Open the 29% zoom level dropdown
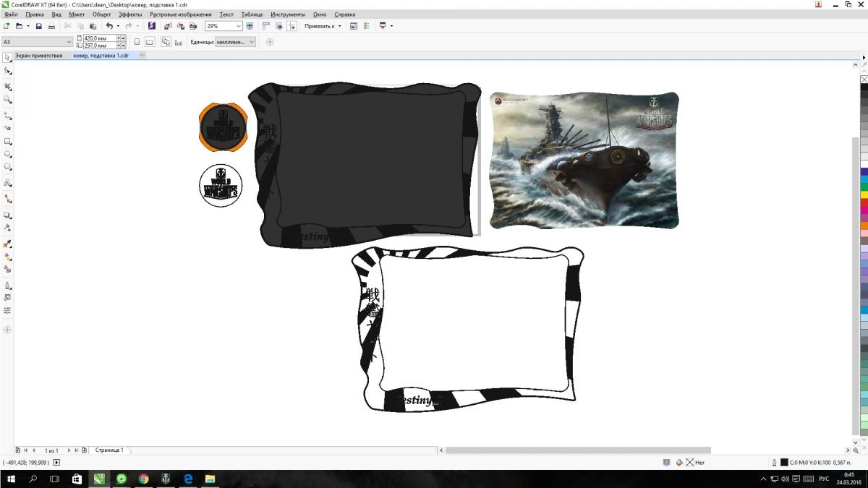This screenshot has width=868, height=488. 239,26
